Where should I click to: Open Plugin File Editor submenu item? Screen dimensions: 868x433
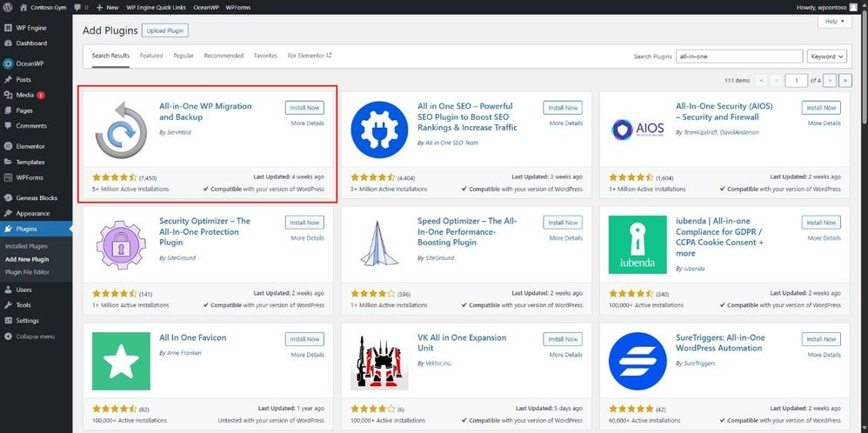point(27,272)
